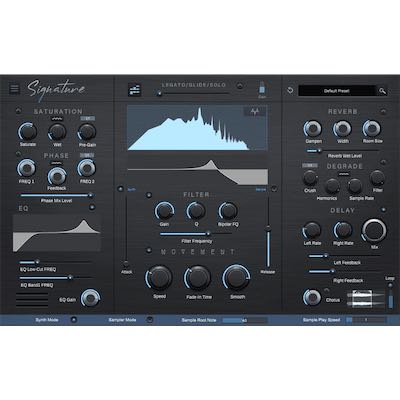
Task: Toggle the round button above the Release slider
Action: coord(274,189)
